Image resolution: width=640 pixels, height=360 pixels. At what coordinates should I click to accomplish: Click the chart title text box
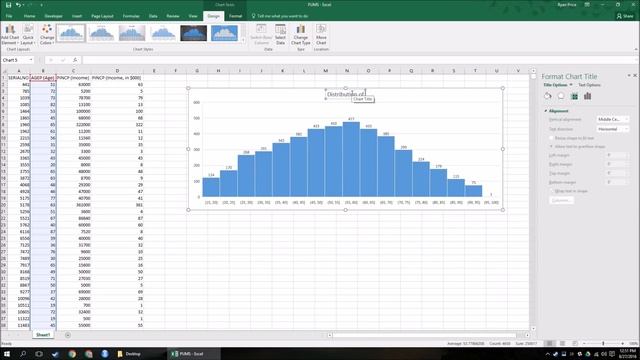(345, 94)
